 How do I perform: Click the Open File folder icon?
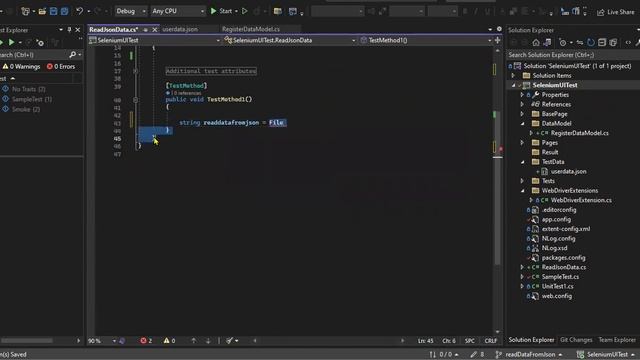(x=42, y=11)
